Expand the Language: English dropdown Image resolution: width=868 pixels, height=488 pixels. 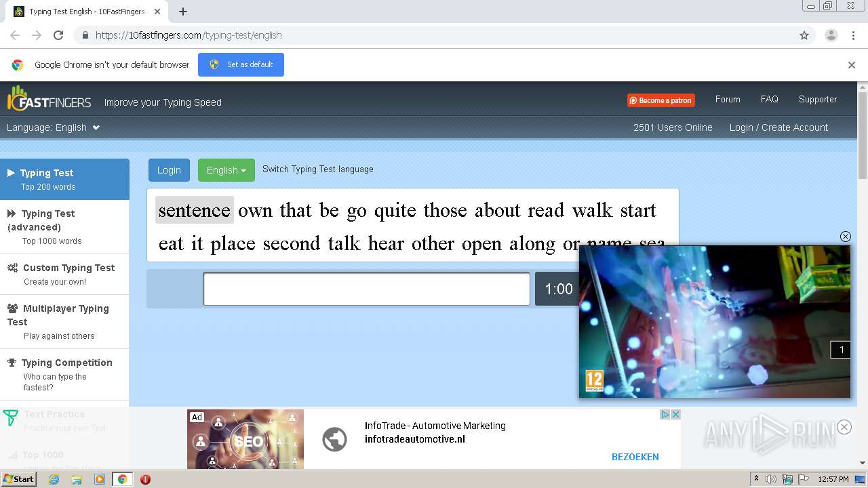pos(54,127)
